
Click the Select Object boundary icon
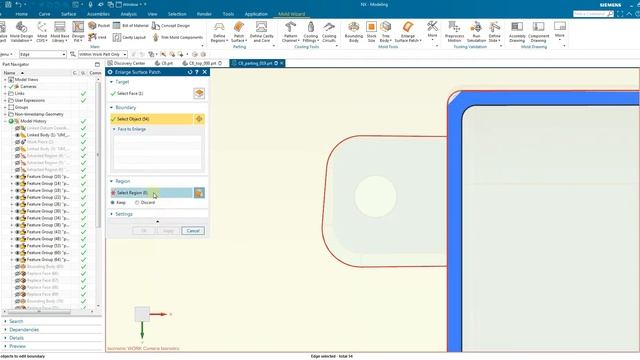click(199, 119)
